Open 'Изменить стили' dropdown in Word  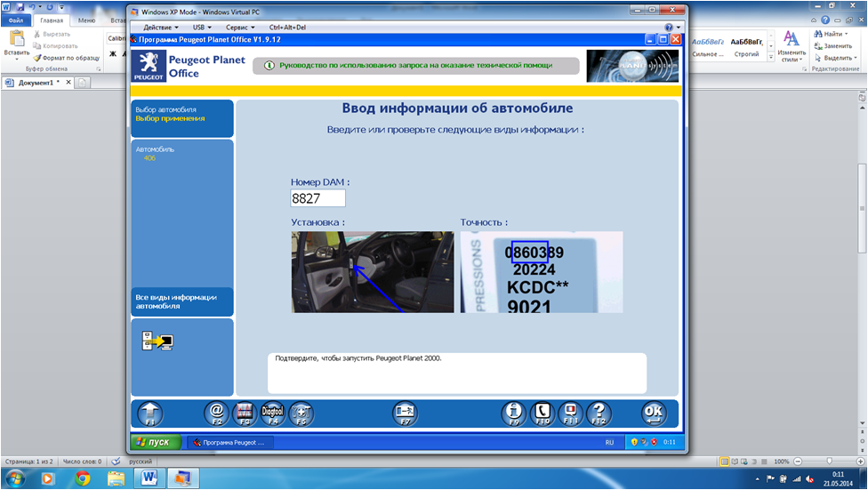pos(792,46)
